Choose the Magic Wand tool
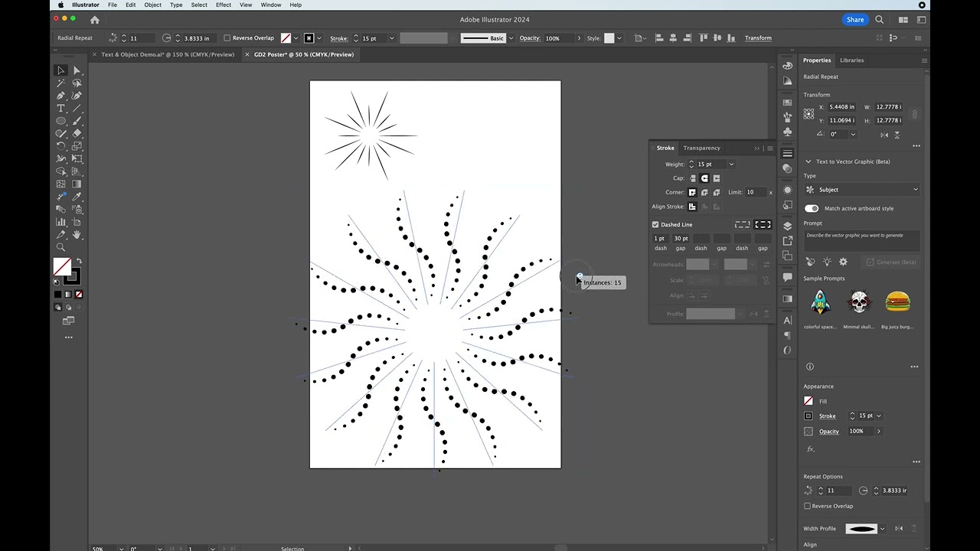980x551 pixels. point(60,83)
